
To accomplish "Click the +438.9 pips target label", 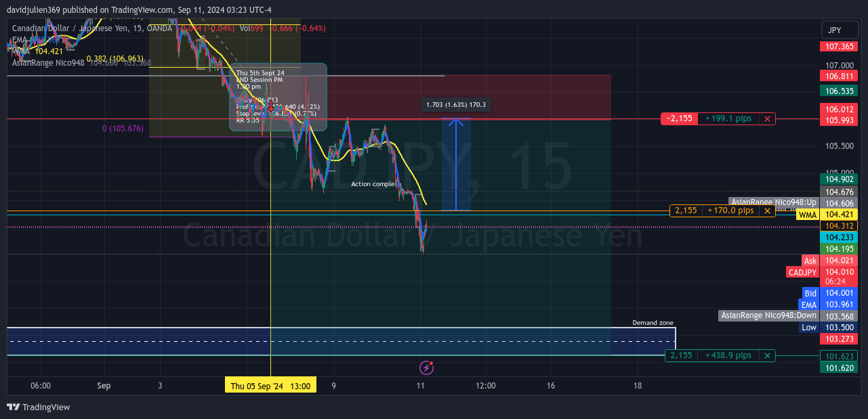I will (x=728, y=355).
